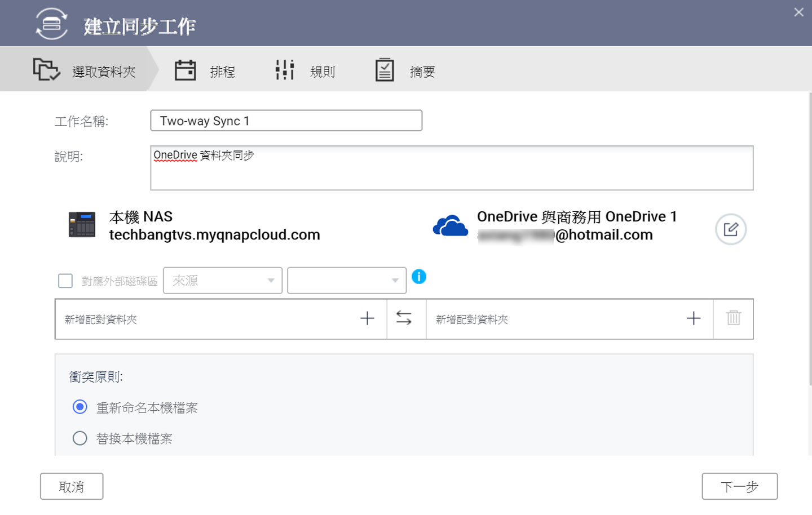Expand the empty volume dropdown beside 來源
This screenshot has height=515, width=812.
point(347,281)
